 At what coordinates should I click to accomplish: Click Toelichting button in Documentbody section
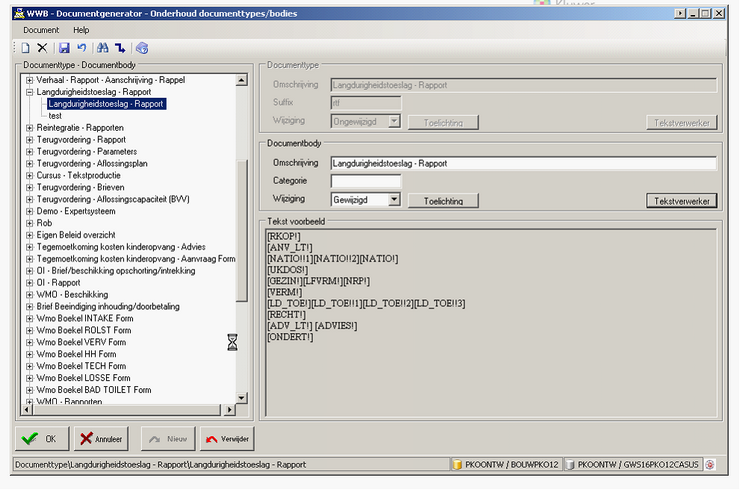pos(443,201)
